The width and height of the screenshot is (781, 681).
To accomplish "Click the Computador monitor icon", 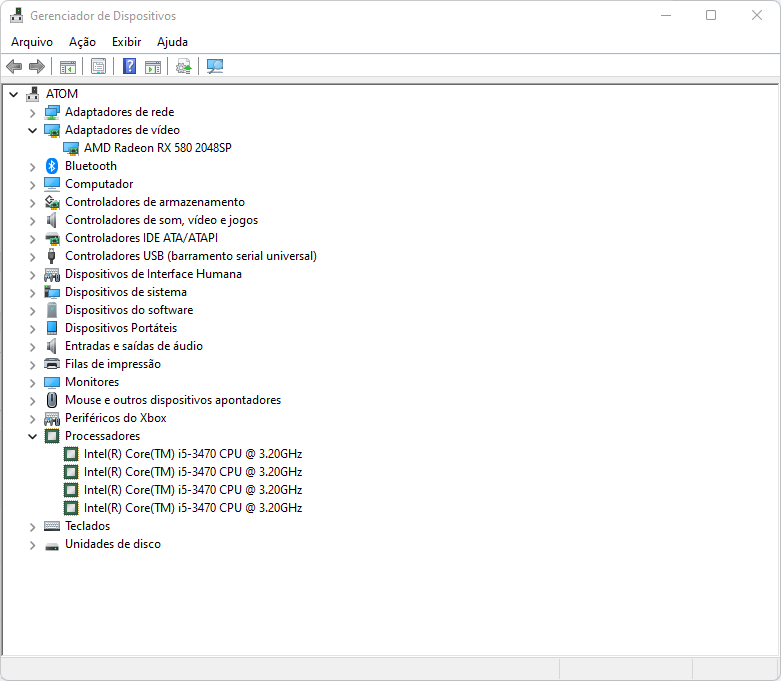I will pyautogui.click(x=52, y=184).
